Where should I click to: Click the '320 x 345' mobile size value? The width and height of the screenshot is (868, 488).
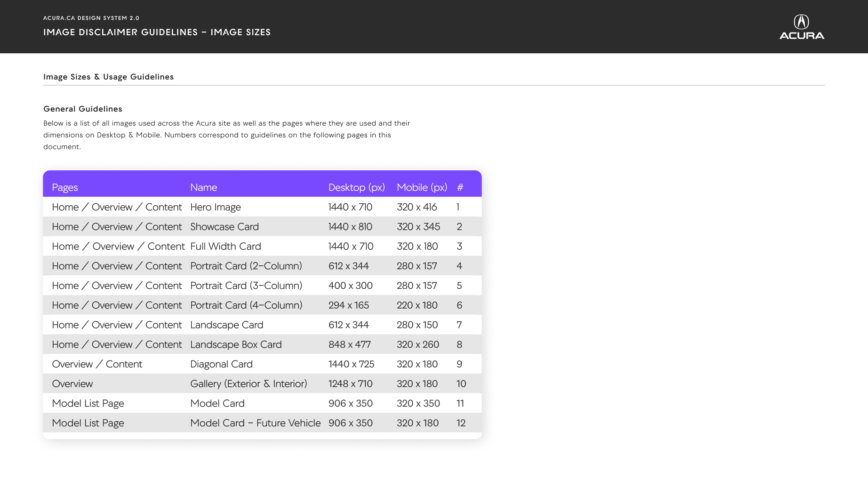[x=418, y=227]
